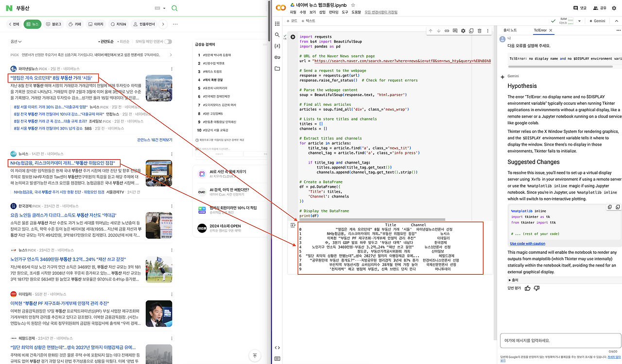622x364 pixels.
Task: Click the cell output options icon
Action: [293, 225]
